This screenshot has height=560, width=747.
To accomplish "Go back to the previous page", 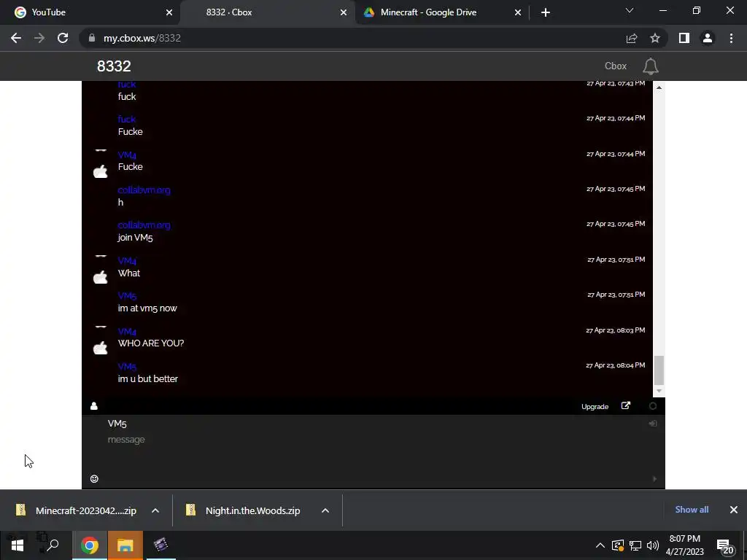I will click(x=16, y=38).
